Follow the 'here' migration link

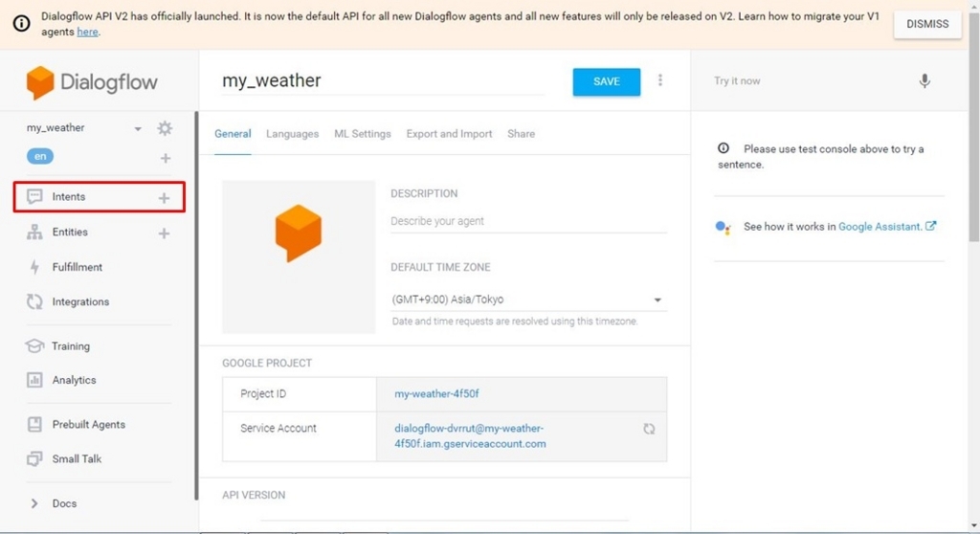click(87, 32)
